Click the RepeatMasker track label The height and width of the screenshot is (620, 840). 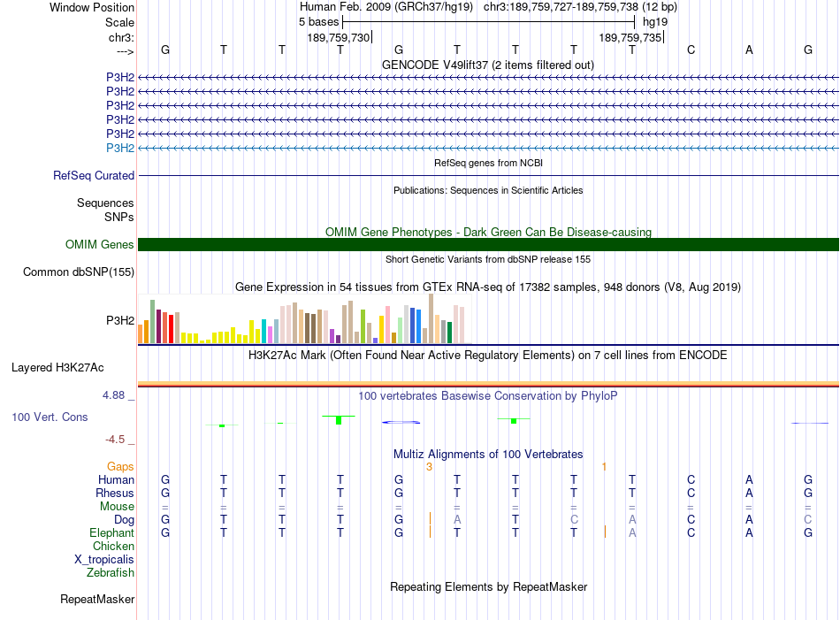click(x=97, y=599)
